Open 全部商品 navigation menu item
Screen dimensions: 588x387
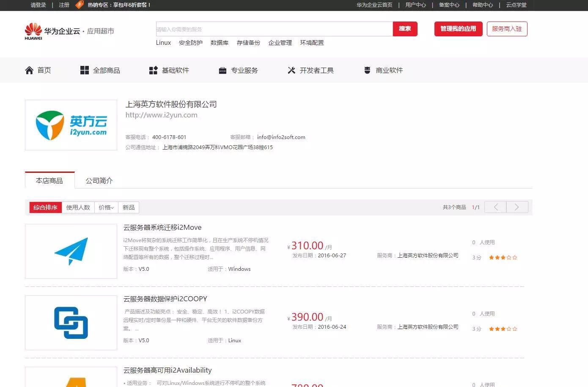(100, 70)
